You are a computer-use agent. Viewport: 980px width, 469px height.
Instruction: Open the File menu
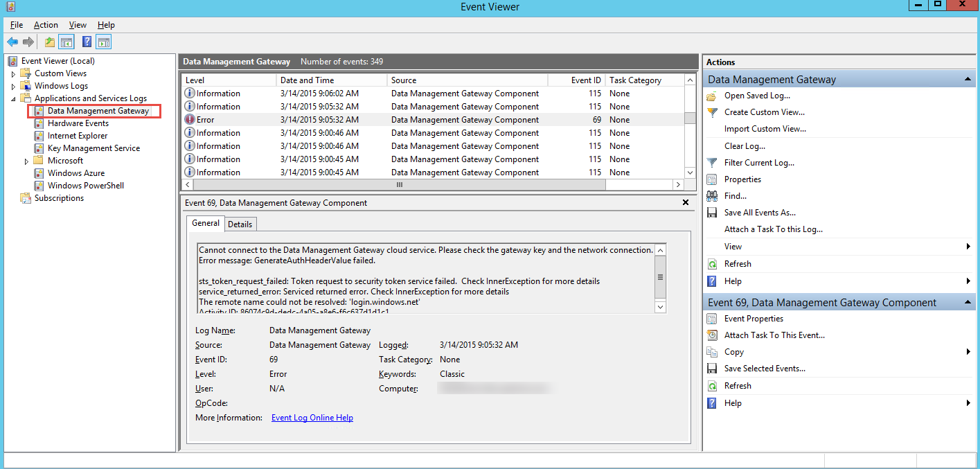tap(17, 25)
